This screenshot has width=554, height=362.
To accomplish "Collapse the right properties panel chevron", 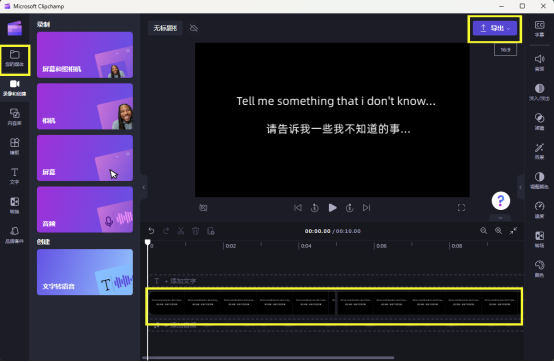I will click(520, 187).
